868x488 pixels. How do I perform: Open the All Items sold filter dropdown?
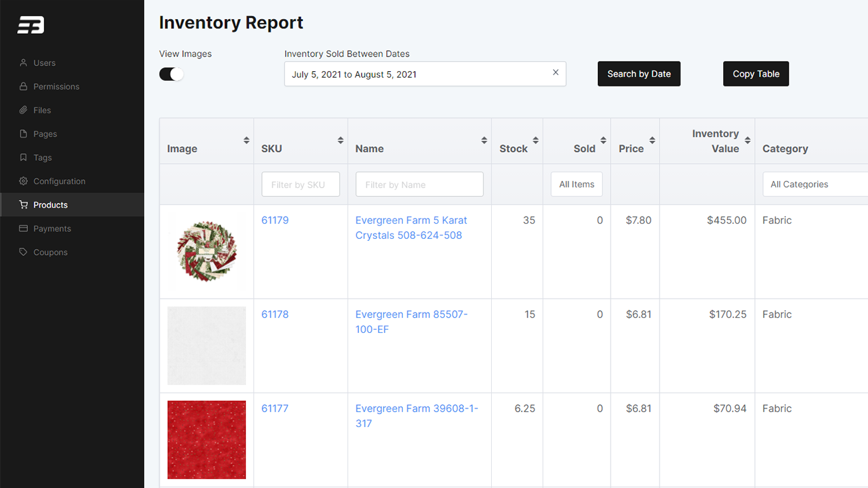click(576, 184)
